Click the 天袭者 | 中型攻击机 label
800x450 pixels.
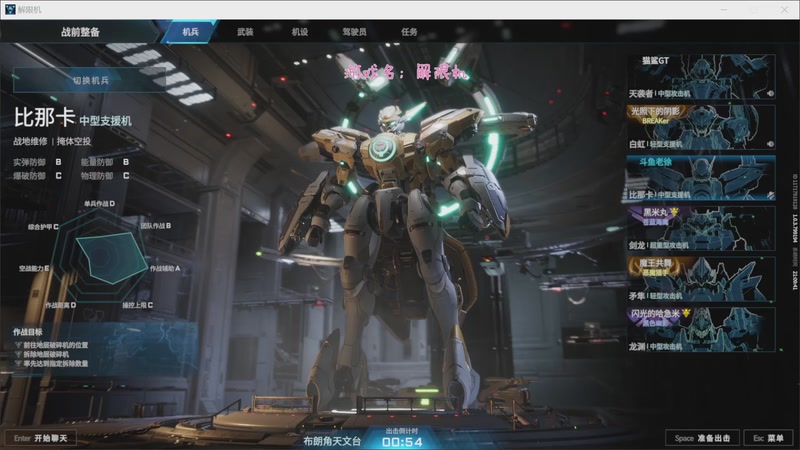coord(659,93)
